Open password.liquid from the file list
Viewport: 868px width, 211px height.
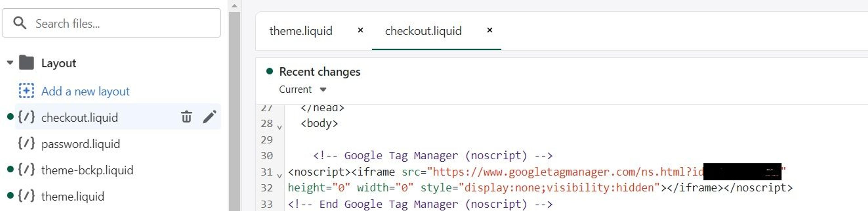pos(80,144)
